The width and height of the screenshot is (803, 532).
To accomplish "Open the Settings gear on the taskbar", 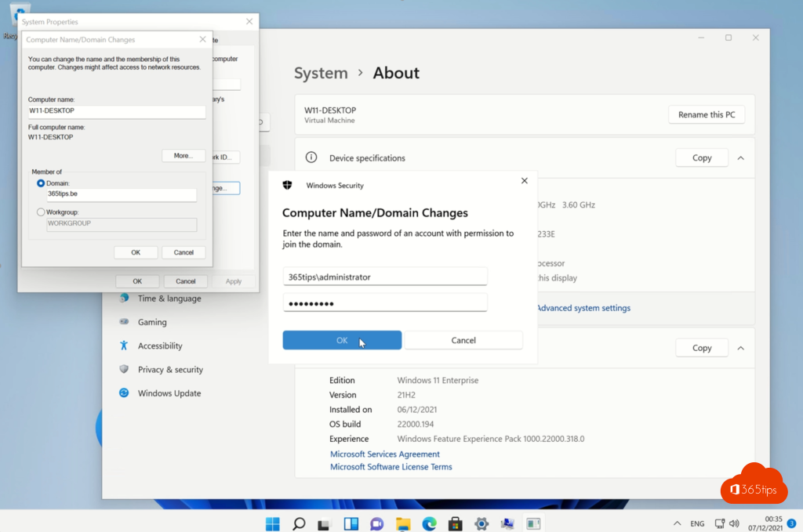I will 481,524.
